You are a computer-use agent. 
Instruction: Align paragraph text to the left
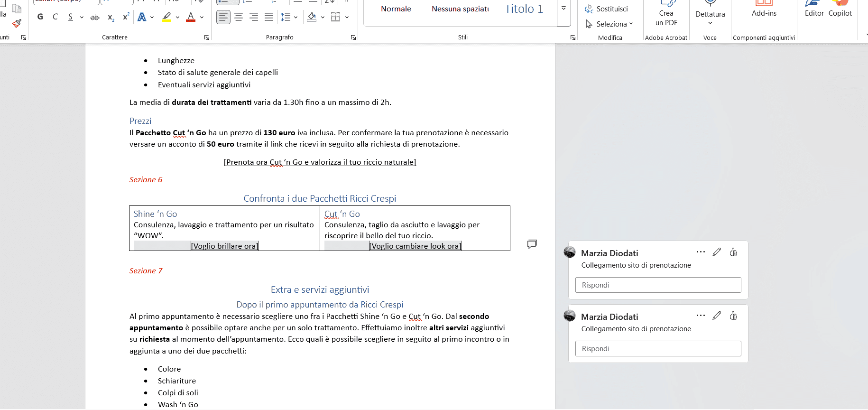pyautogui.click(x=223, y=17)
